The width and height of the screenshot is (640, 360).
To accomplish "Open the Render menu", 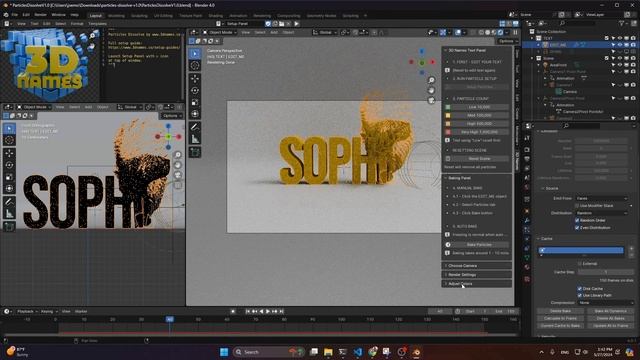I will click(x=40, y=15).
